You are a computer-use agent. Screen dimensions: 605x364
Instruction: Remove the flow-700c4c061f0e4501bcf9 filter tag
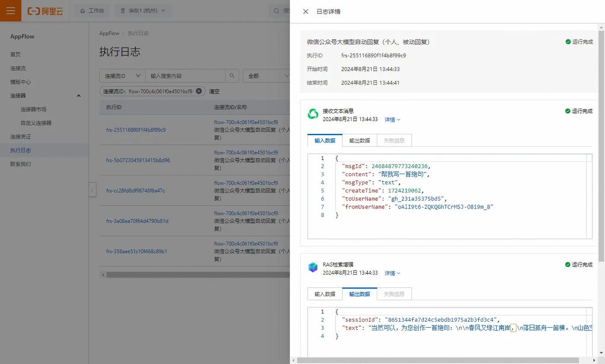pyautogui.click(x=199, y=91)
